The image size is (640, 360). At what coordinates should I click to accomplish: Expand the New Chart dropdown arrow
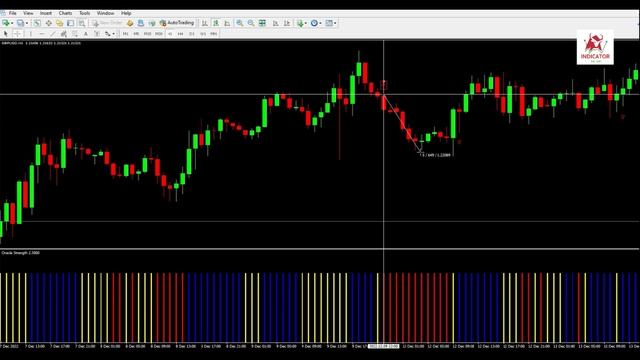point(12,23)
